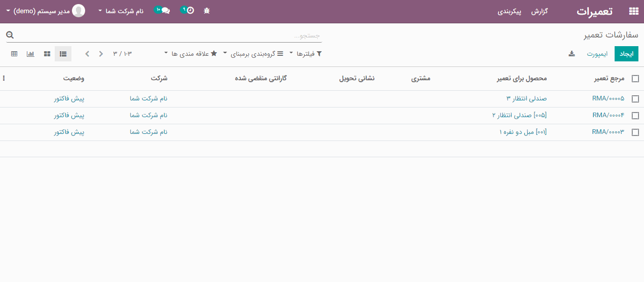This screenshot has height=282, width=644.
Task: Toggle the select-all header checkbox
Action: (x=635, y=79)
